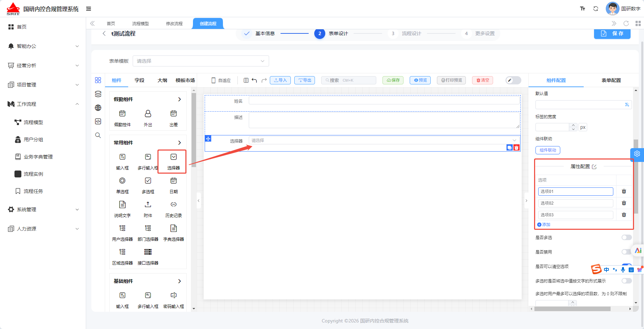The width and height of the screenshot is (644, 329).
Task: Click the sidebar collapse hamburger icon
Action: click(89, 9)
